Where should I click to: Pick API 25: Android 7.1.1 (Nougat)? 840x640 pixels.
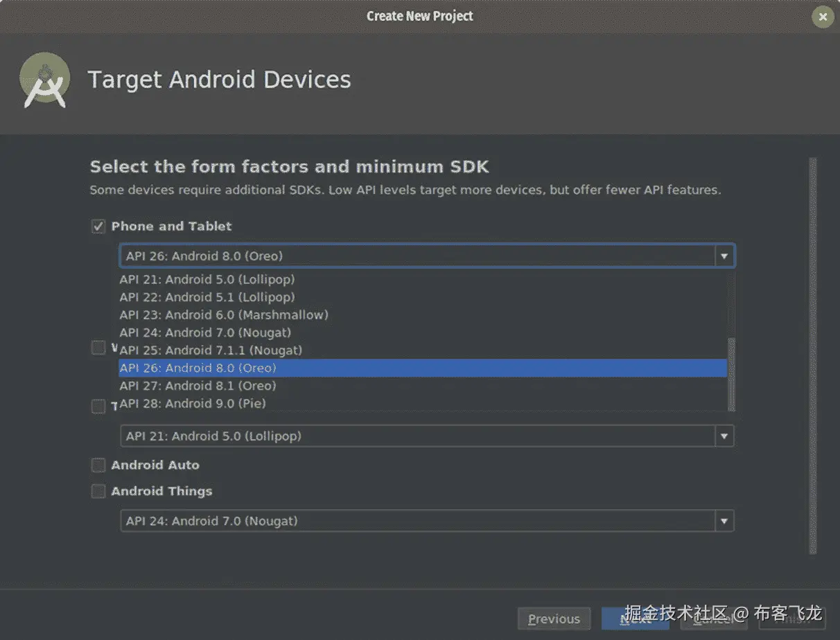(x=211, y=350)
